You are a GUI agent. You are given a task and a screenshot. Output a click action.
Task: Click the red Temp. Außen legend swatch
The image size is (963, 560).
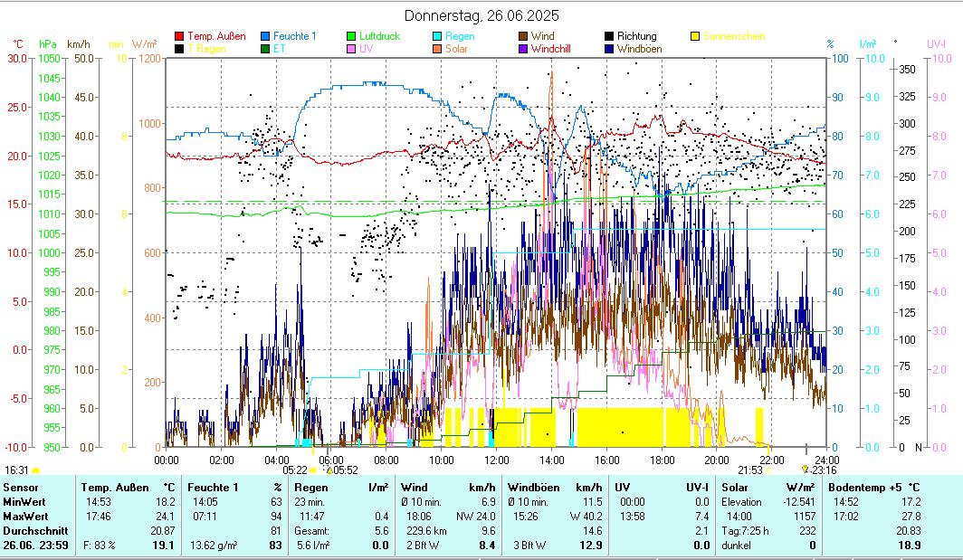179,36
